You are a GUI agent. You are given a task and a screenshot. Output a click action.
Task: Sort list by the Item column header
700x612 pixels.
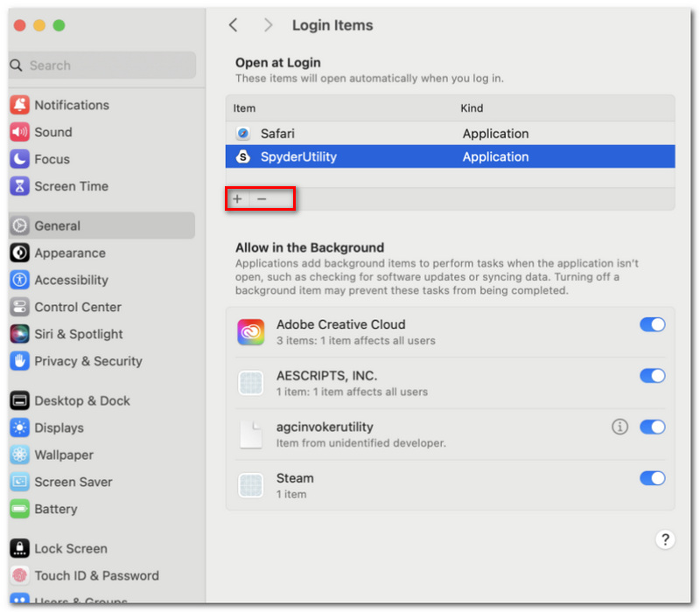click(244, 108)
